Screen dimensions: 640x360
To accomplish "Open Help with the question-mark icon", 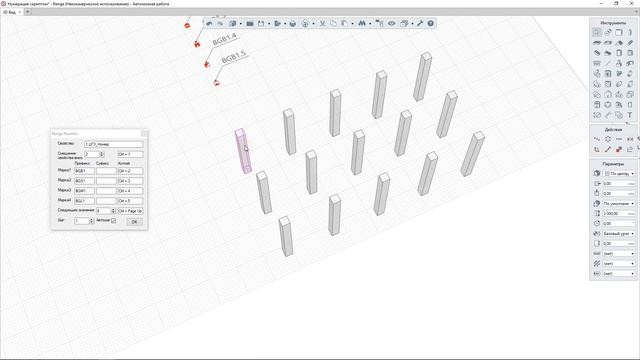I will point(431,24).
